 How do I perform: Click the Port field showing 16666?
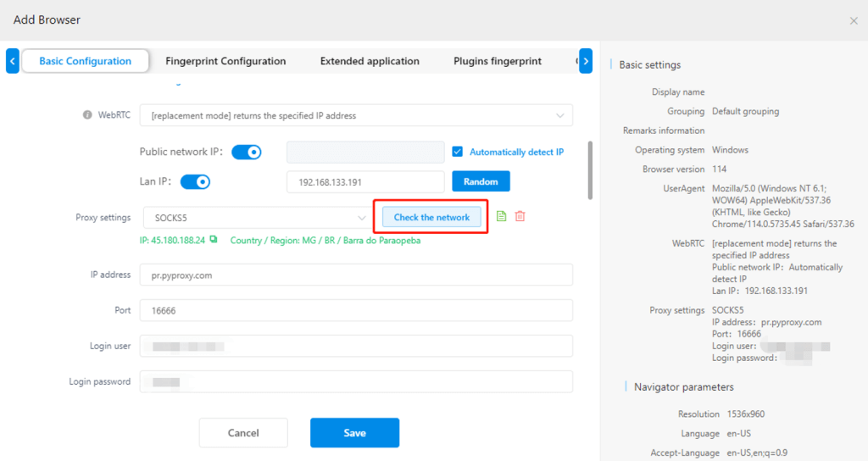[356, 310]
